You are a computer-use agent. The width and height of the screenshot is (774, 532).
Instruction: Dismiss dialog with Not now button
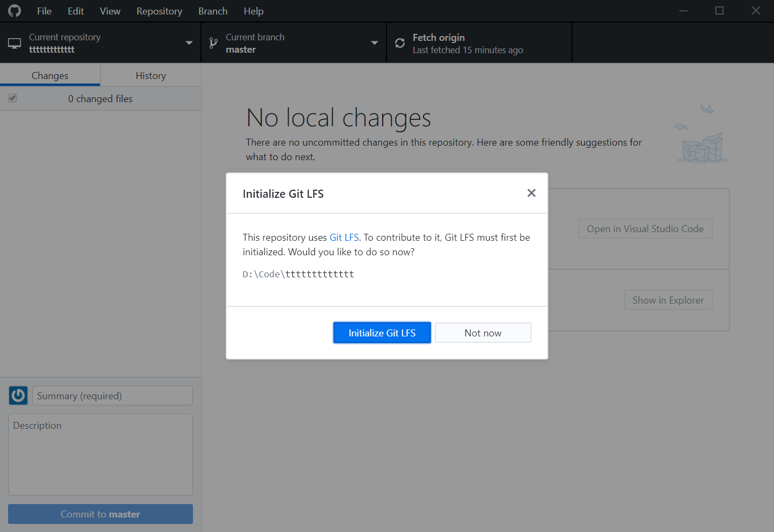pos(483,333)
